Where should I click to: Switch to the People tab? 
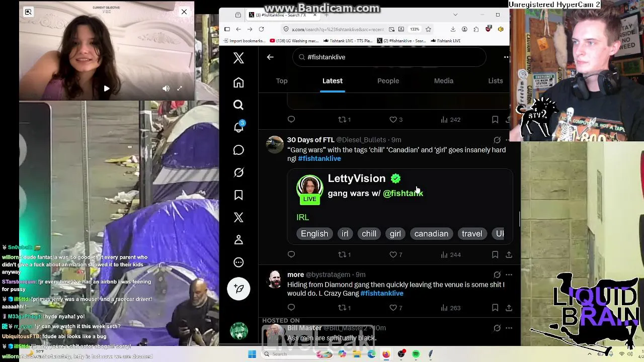pos(388,81)
